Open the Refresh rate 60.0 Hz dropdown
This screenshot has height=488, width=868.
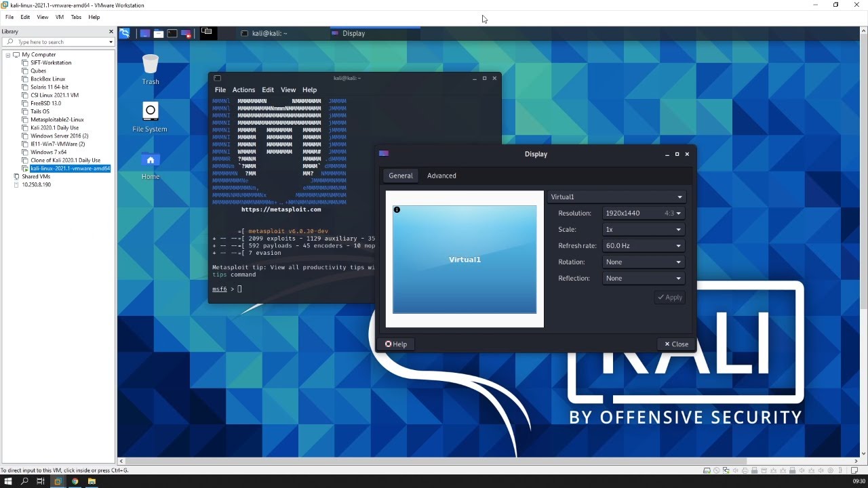click(643, 245)
